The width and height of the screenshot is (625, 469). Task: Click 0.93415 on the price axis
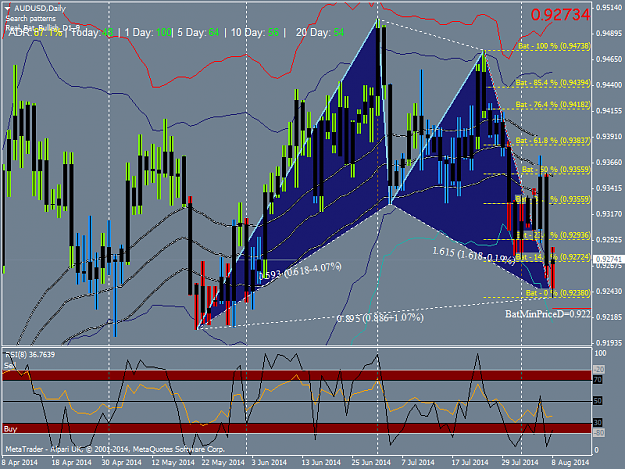609,188
